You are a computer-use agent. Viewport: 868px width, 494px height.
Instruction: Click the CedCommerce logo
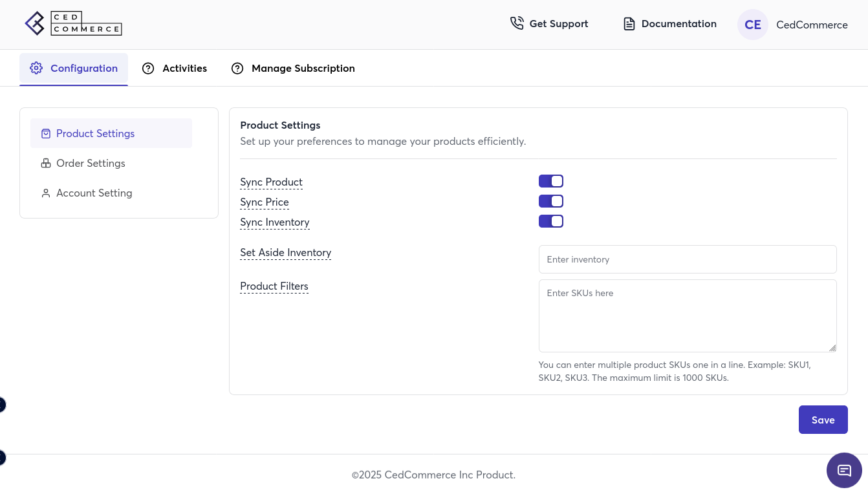73,24
